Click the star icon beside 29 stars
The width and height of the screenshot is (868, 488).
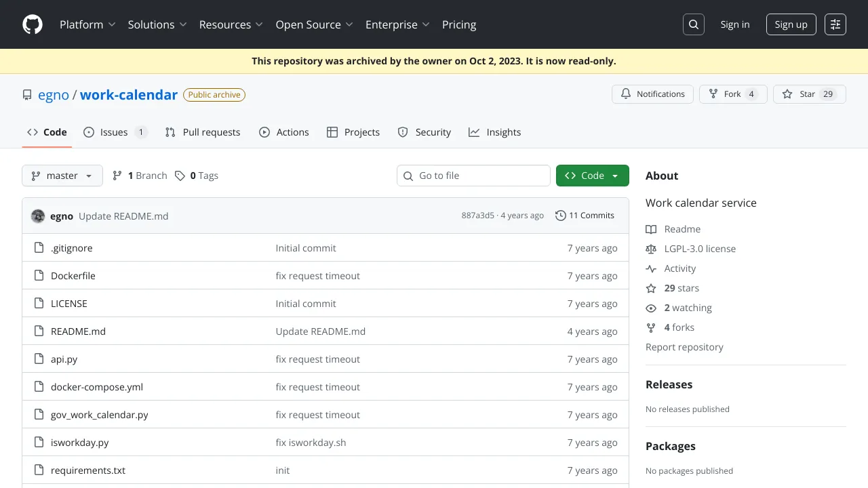[x=651, y=288]
